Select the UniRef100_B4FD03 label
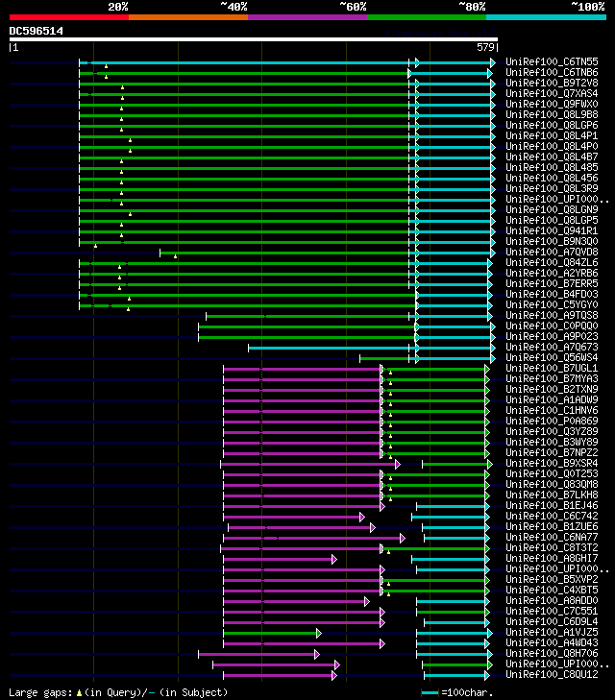This screenshot has width=615, height=700. coord(552,294)
